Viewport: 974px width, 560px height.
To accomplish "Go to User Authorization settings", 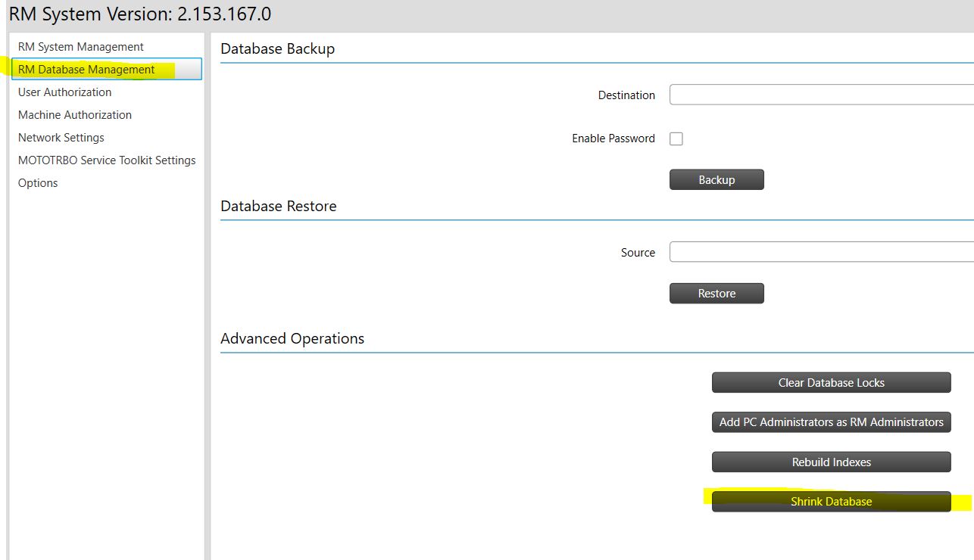I will click(x=107, y=92).
